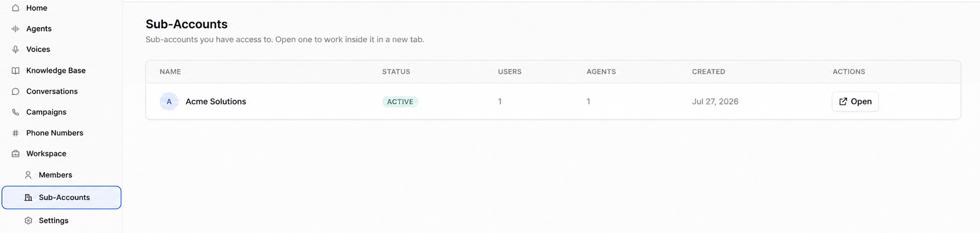Click the sub-accounts description text

[285, 39]
